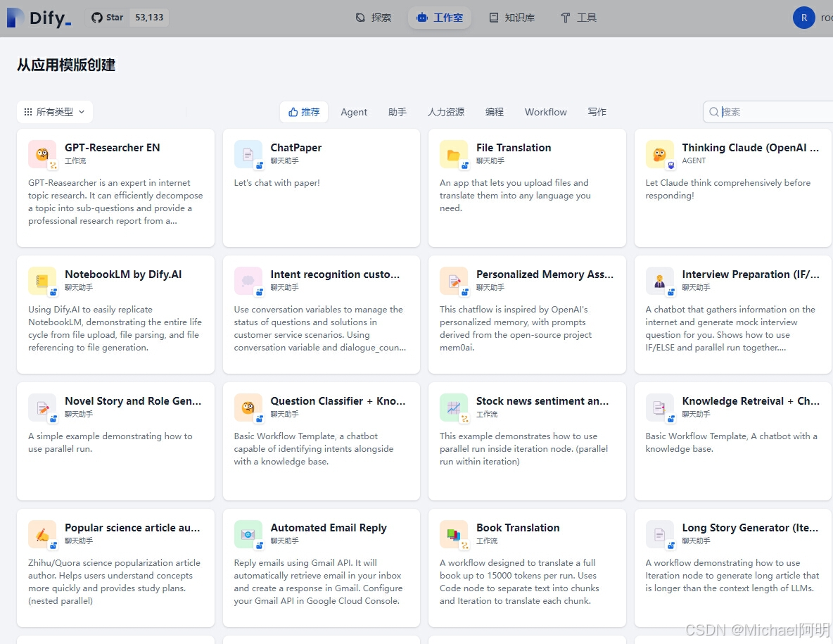Select the 写作 category tab
The height and width of the screenshot is (644, 833).
(x=597, y=112)
